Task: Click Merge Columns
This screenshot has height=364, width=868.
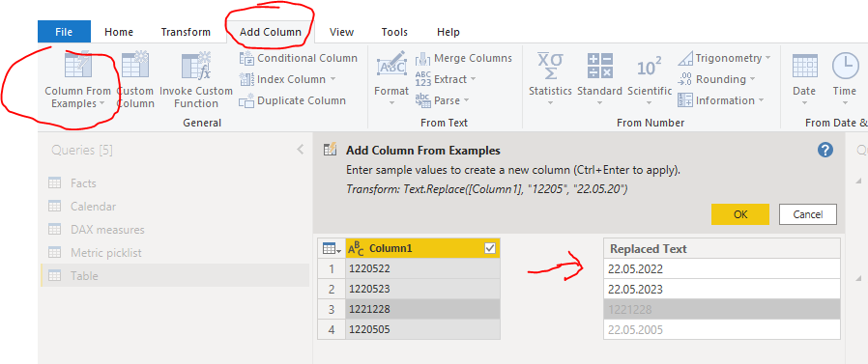Action: click(463, 58)
